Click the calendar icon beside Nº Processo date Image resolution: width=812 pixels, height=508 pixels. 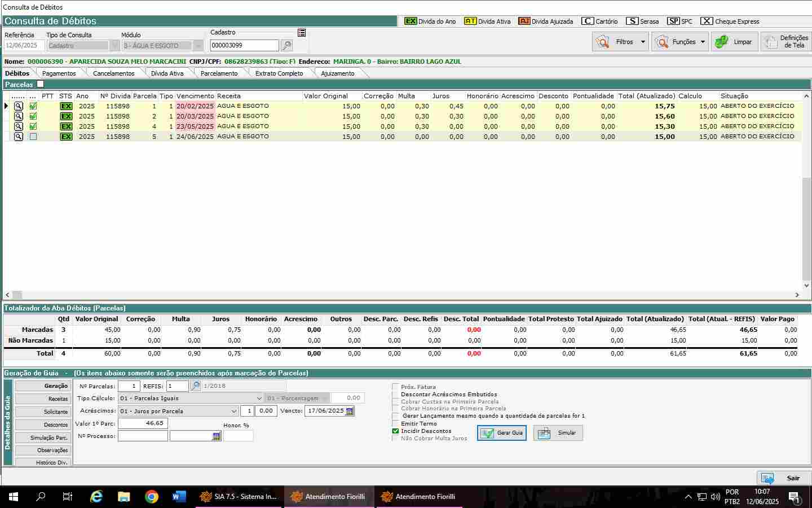(217, 436)
